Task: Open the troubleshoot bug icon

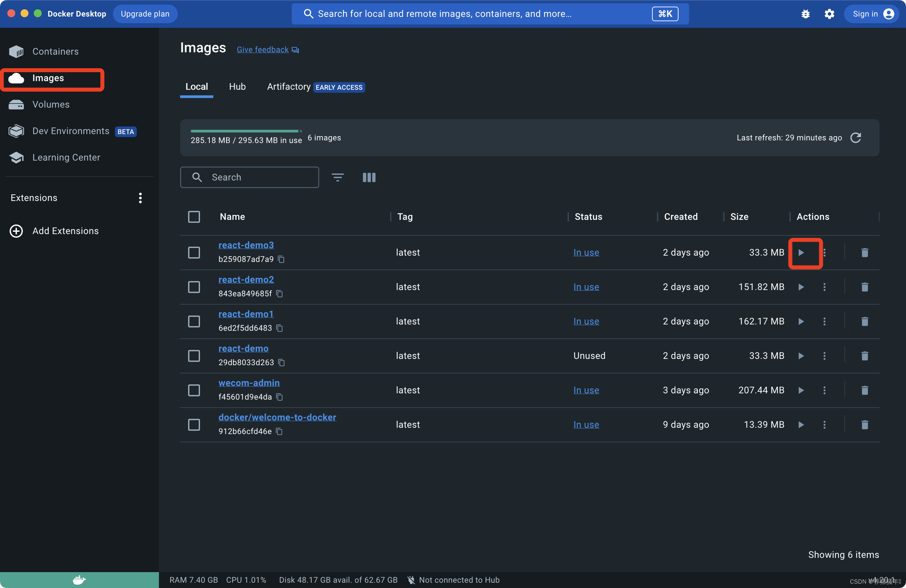Action: click(806, 14)
